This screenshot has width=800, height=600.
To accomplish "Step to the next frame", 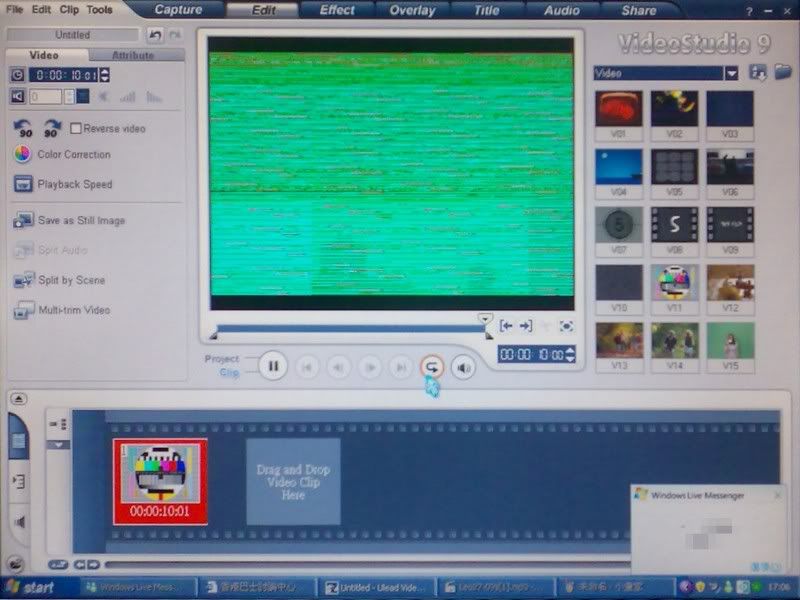I will pos(370,367).
